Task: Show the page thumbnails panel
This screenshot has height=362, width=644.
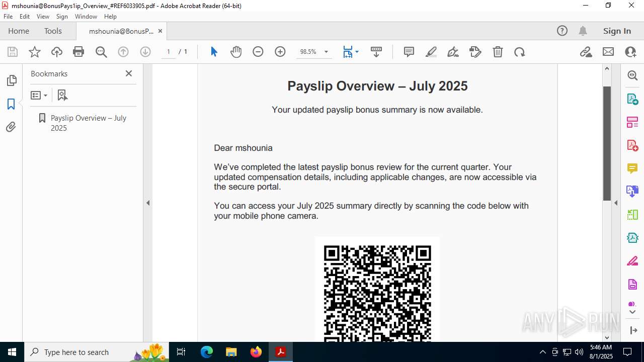Action: point(11,80)
